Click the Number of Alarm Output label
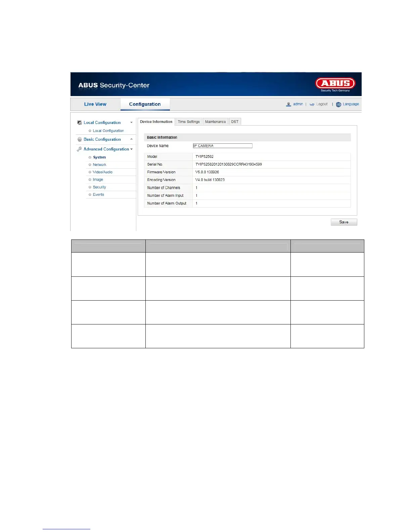This screenshot has height=532, width=411. point(167,203)
